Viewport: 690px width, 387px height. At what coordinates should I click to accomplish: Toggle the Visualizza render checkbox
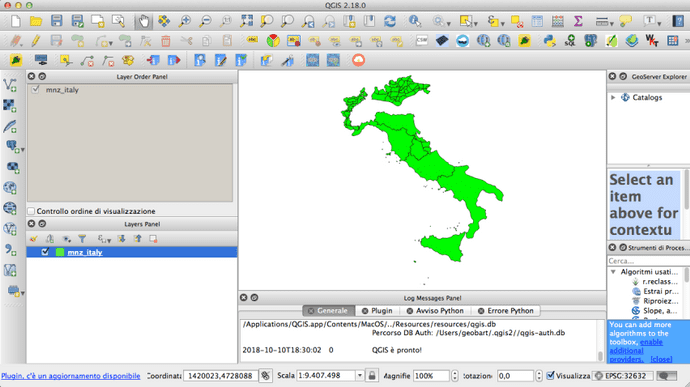[550, 376]
